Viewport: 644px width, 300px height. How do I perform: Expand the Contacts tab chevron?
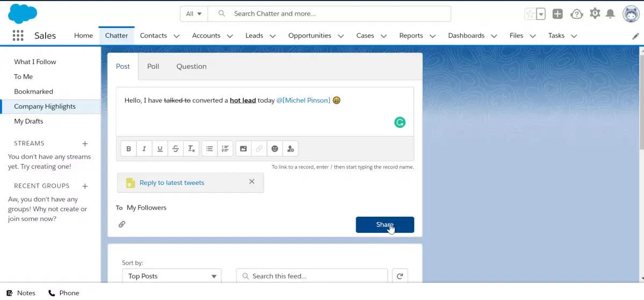point(177,36)
